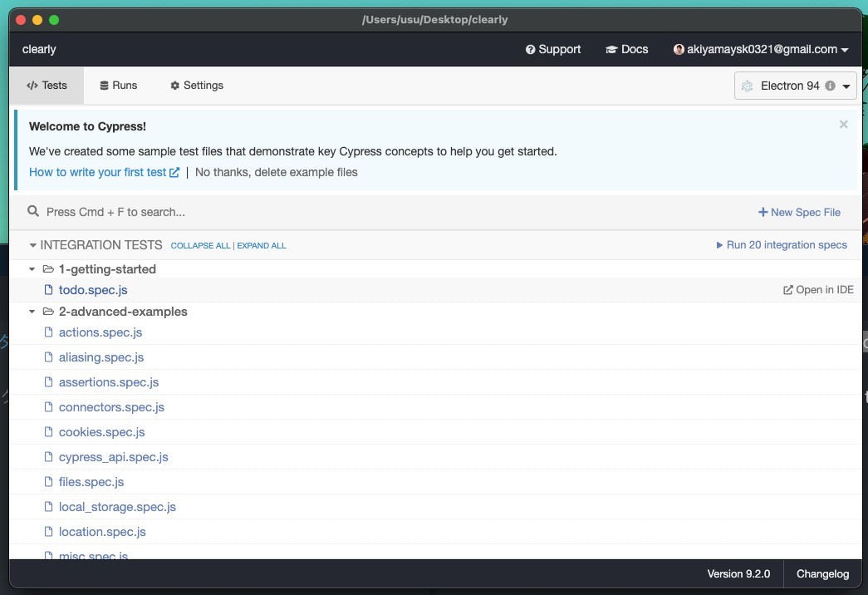Click No thanks, delete example files

click(x=277, y=172)
